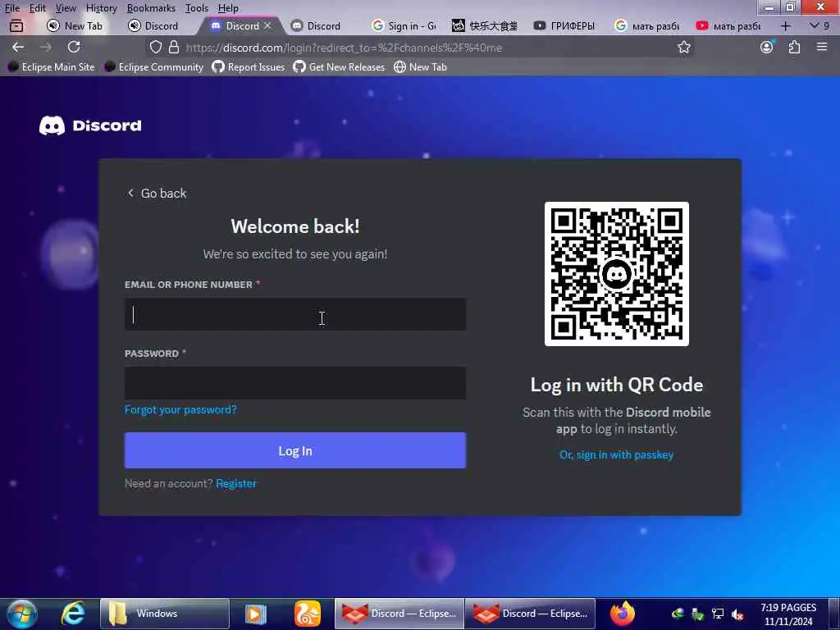
Task: Click the Firefox View icon on tab bar
Action: tap(16, 25)
